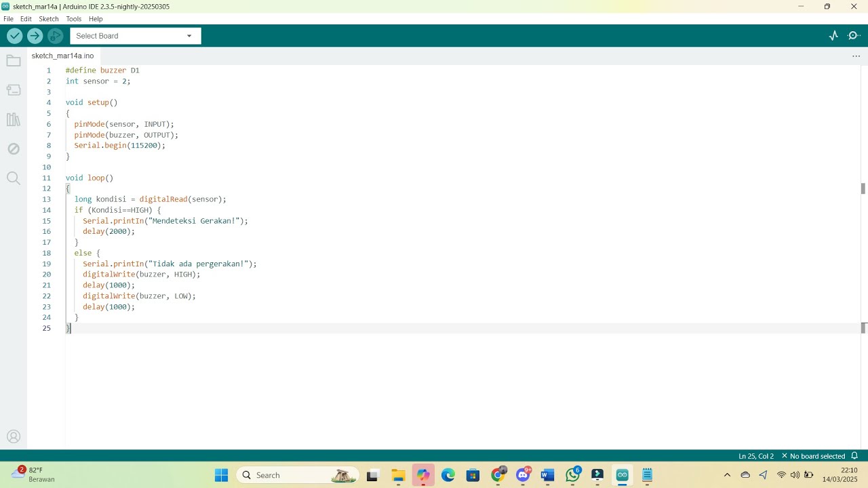Viewport: 868px width, 488px height.
Task: Click the Verify sketch checkmark button
Action: pyautogui.click(x=15, y=36)
